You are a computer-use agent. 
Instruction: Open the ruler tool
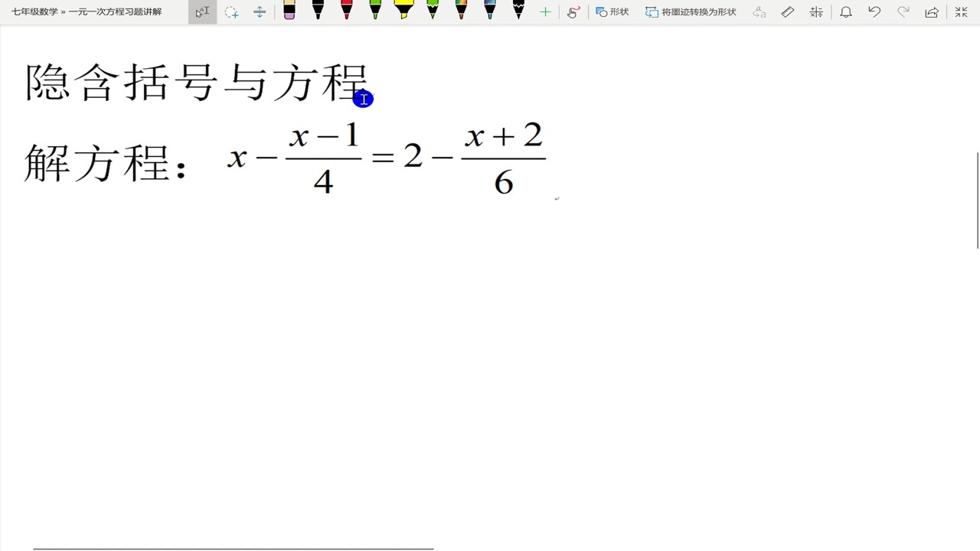point(788,12)
